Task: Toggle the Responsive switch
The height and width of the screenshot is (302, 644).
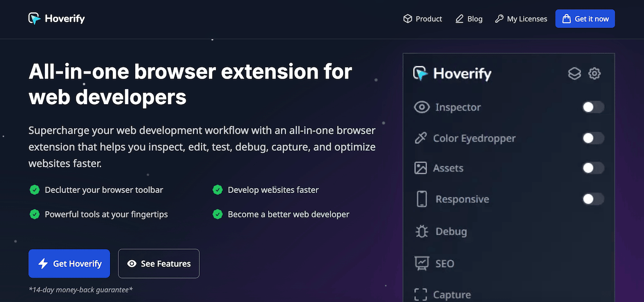Action: (x=593, y=199)
